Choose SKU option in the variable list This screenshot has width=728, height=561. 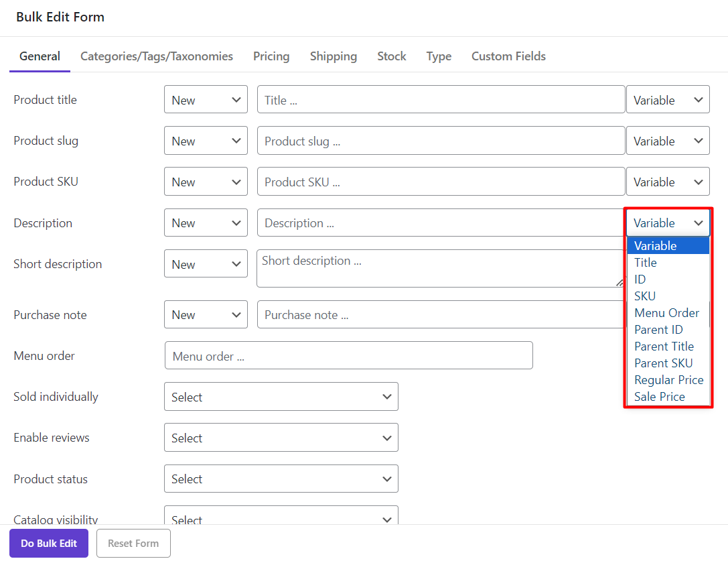pos(668,296)
